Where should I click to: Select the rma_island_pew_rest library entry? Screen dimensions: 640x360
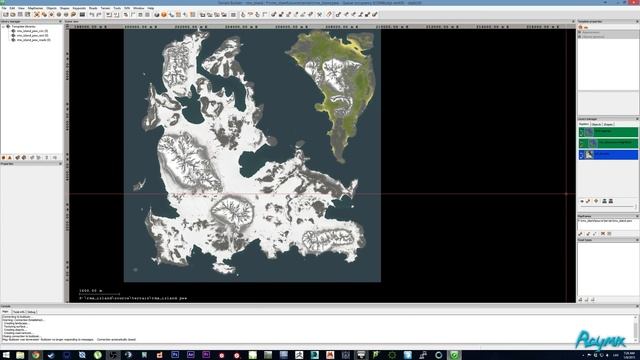point(32,36)
